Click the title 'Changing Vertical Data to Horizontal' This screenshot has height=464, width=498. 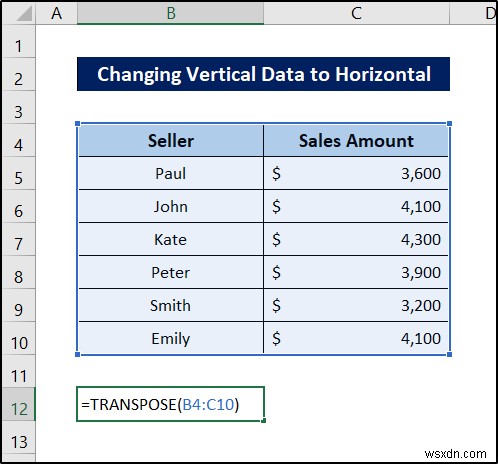[263, 74]
